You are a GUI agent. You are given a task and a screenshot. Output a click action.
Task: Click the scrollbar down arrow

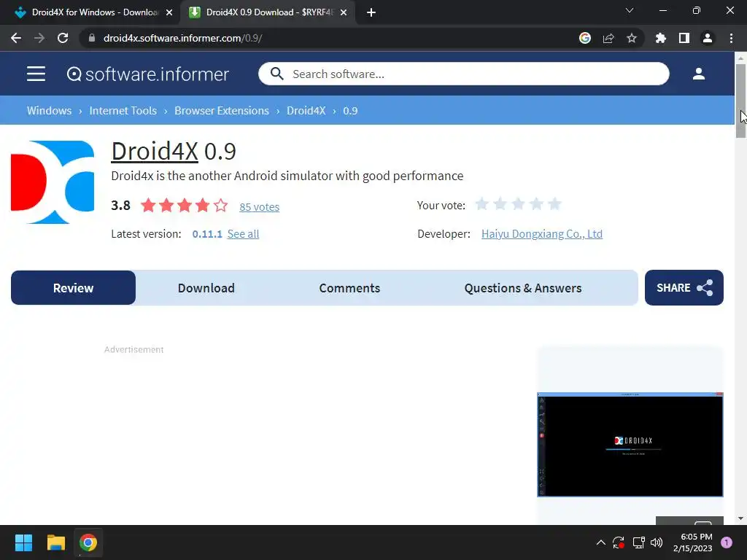click(x=740, y=518)
